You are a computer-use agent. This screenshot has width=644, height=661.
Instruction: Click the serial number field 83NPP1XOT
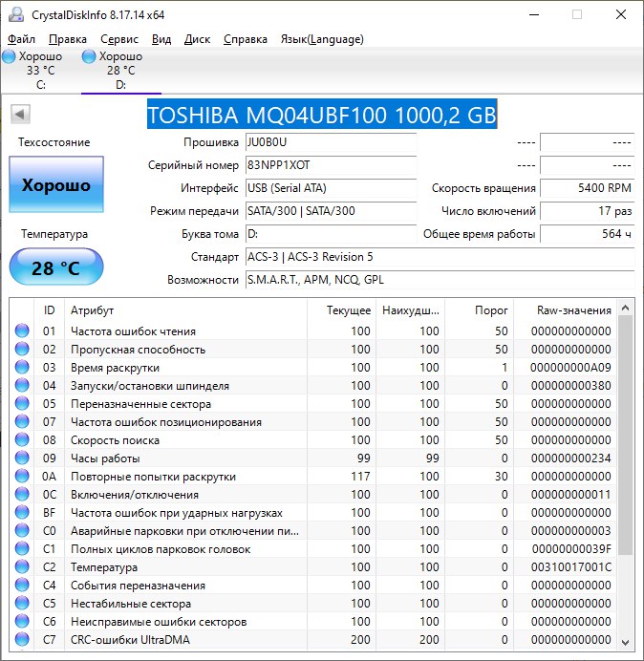pyautogui.click(x=331, y=165)
